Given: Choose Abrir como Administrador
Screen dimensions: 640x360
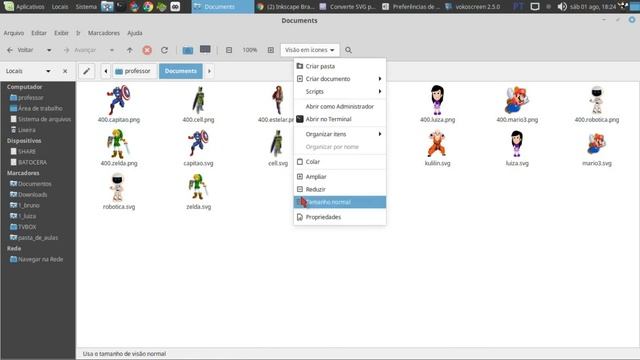Looking at the screenshot, I should pyautogui.click(x=340, y=107).
